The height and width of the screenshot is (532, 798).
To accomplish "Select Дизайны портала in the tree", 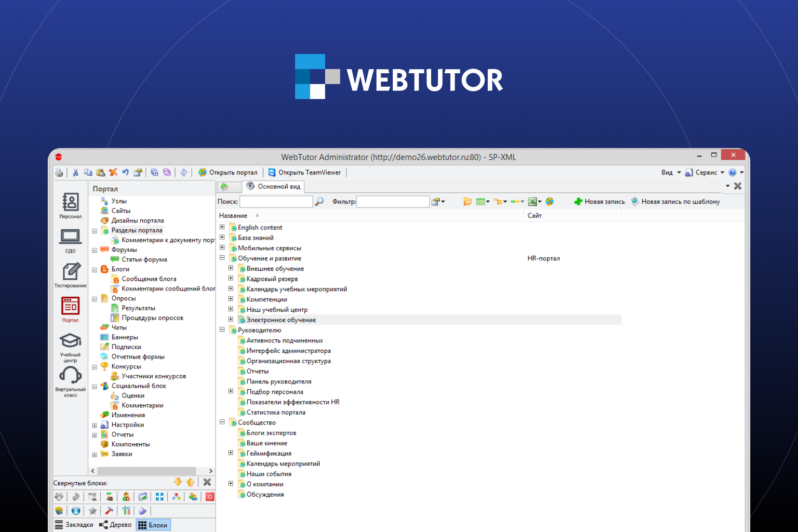I will (137, 220).
